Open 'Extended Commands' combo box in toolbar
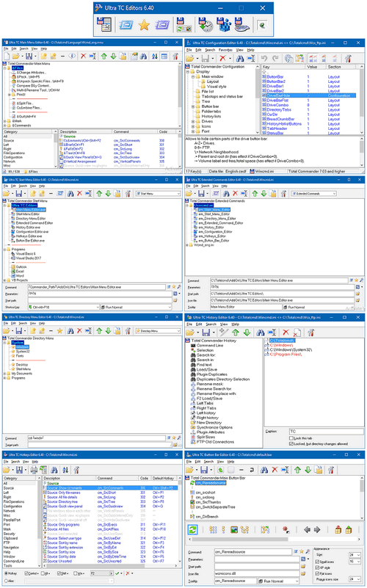The image size is (367, 588). point(313,194)
